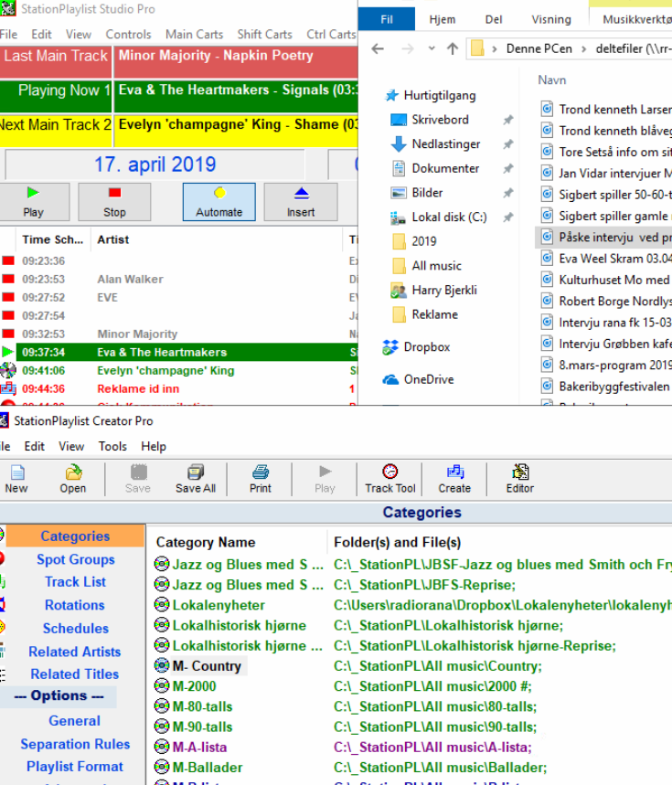This screenshot has height=785, width=672.
Task: Open the Categories section in Creator sidebar
Action: pyautogui.click(x=75, y=536)
